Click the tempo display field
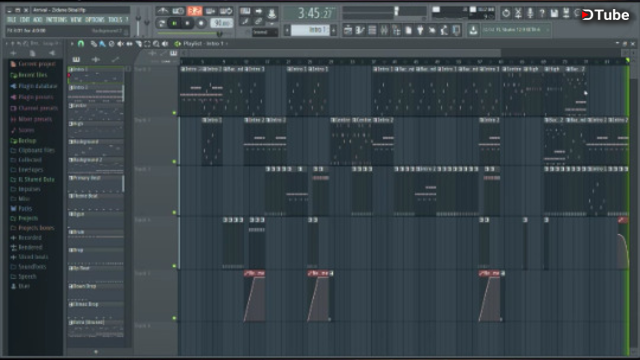This screenshot has height=360, width=640. click(222, 23)
